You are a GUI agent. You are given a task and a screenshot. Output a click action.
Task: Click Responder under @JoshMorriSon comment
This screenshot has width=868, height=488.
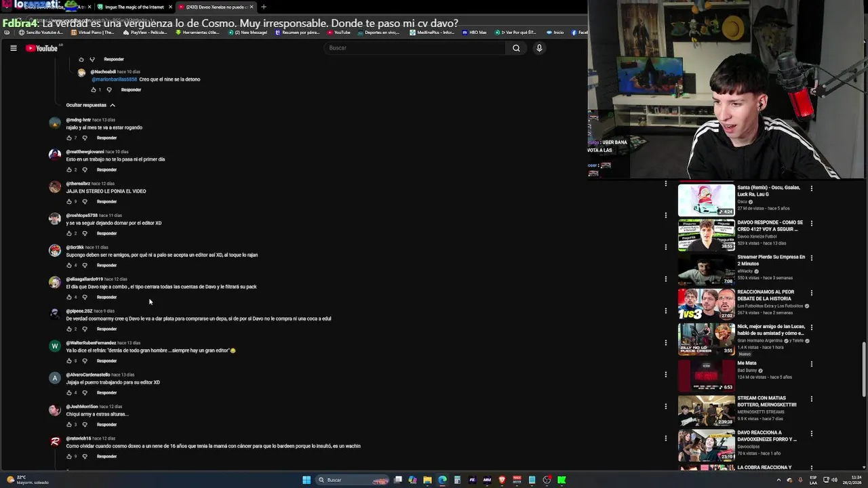point(106,424)
